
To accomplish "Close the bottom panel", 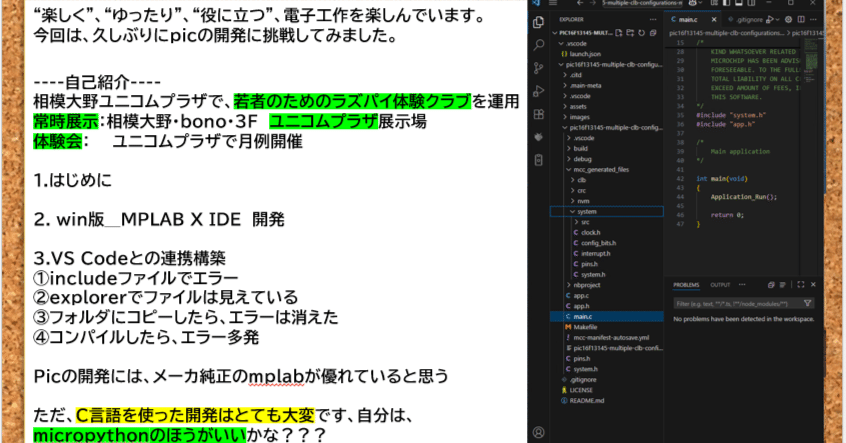I will tap(813, 285).
